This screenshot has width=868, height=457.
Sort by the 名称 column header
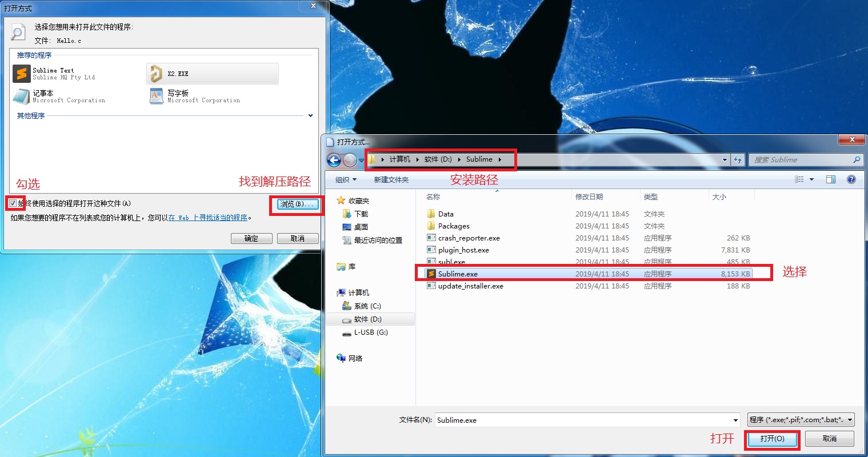(x=433, y=197)
